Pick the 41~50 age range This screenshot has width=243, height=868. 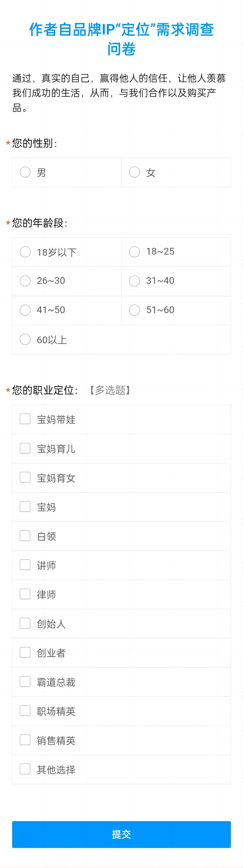click(x=25, y=310)
